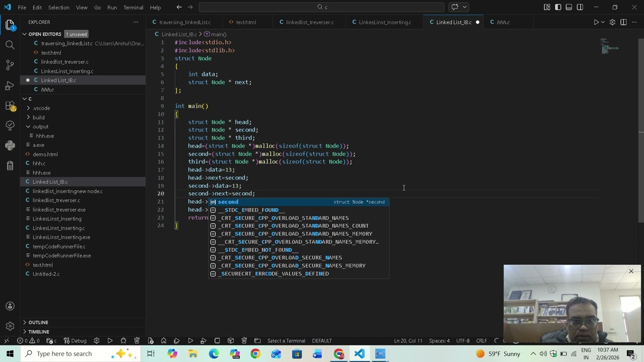This screenshot has width=644, height=362.
Task: Toggle bottom panel visibility
Action: click(x=569, y=7)
